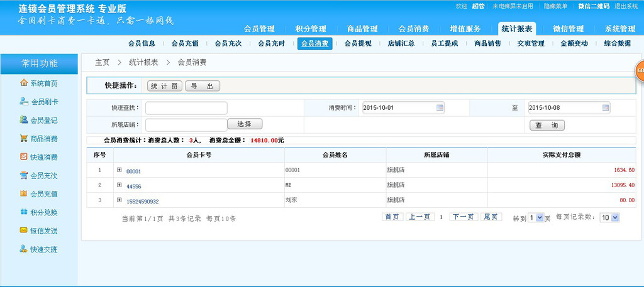
Task: Click the 查询 search button
Action: pos(547,126)
